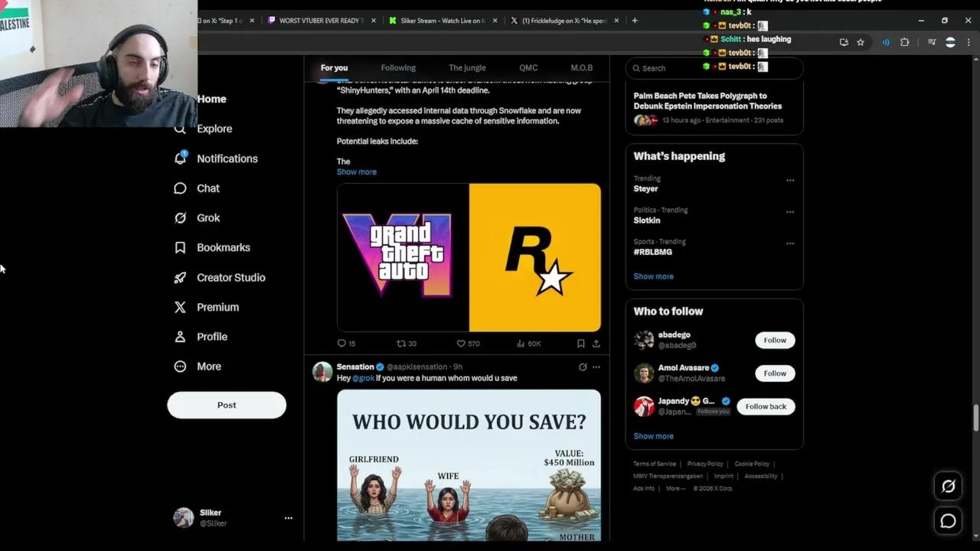The height and width of the screenshot is (551, 980).
Task: Open the Profile person icon
Action: 180,337
